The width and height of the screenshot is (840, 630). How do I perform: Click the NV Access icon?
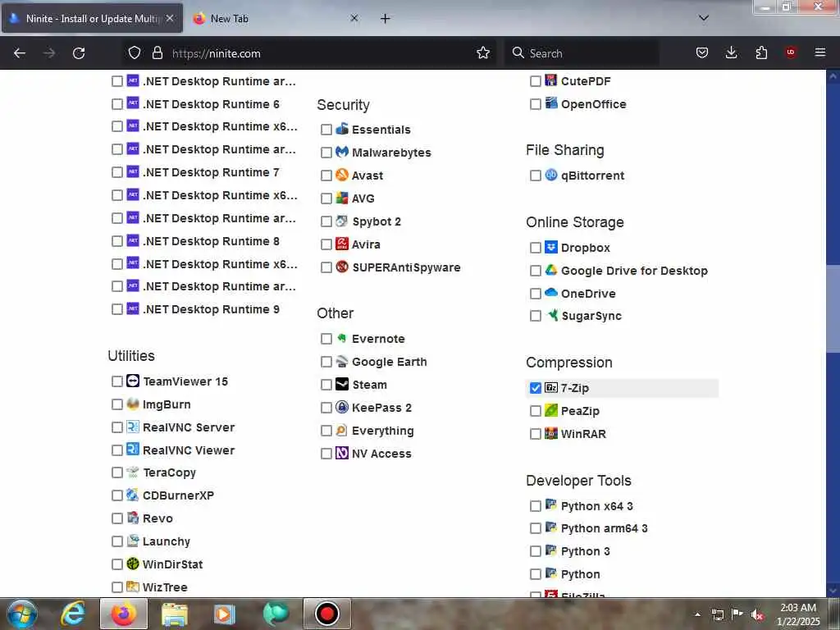(342, 453)
